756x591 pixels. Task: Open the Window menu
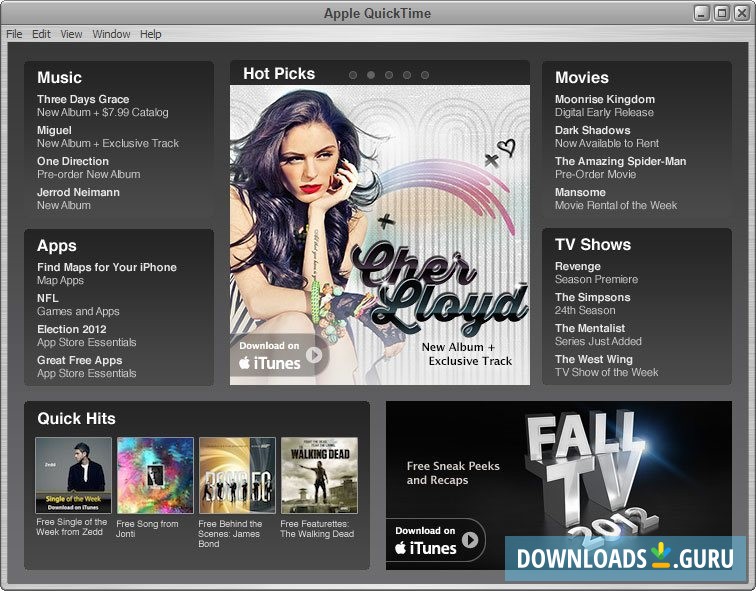111,34
